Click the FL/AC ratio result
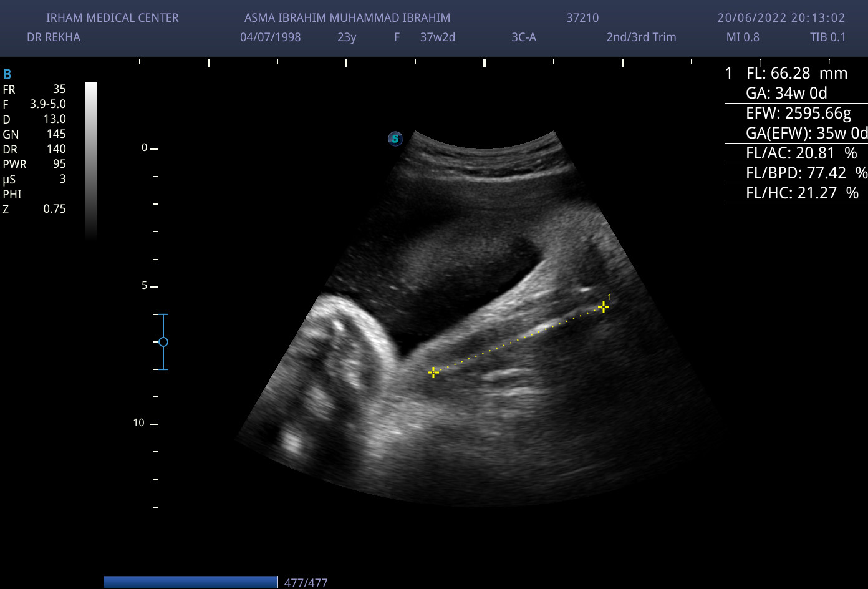Image resolution: width=868 pixels, height=589 pixels. point(801,153)
